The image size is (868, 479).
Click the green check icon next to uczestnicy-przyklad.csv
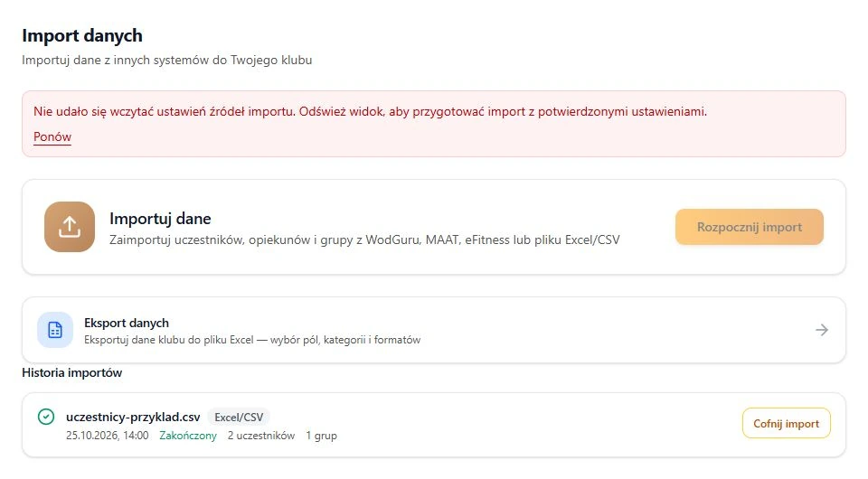[x=46, y=417]
